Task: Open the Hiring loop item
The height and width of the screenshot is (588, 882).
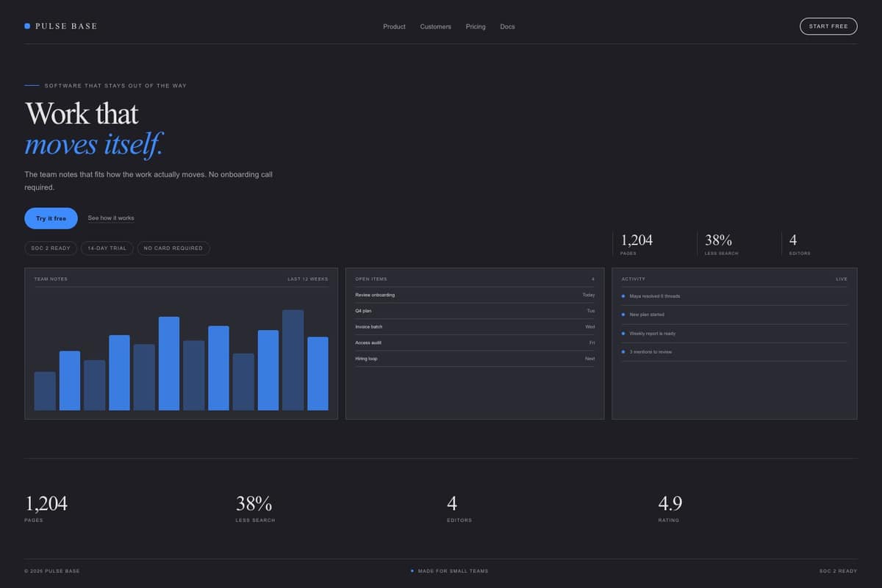Action: (475, 359)
